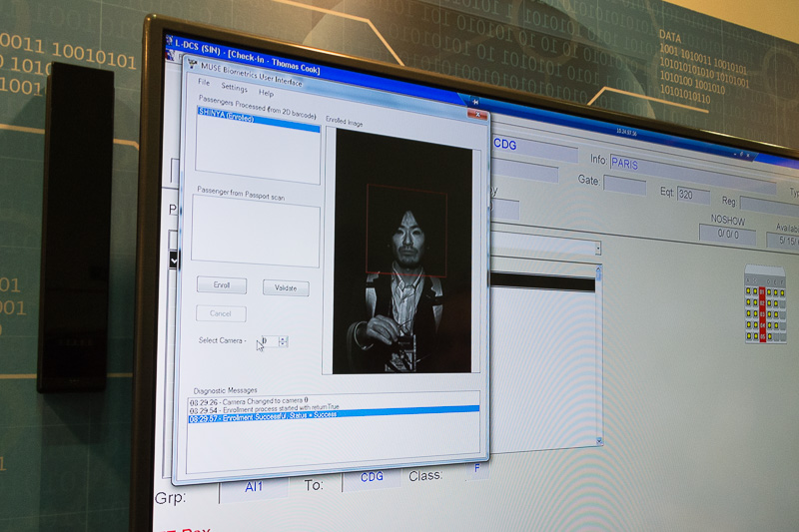Click the Validate button
This screenshot has width=799, height=532.
tap(286, 288)
